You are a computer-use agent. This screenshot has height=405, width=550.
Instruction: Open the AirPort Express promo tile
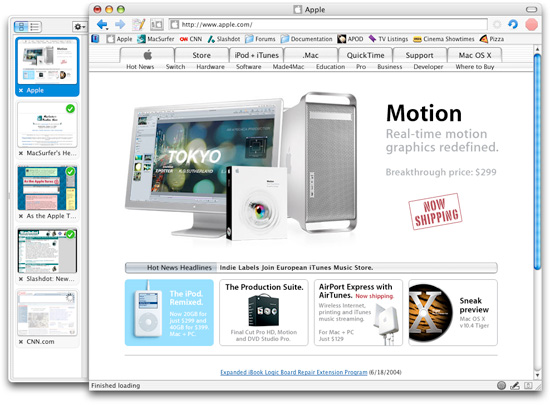358,312
